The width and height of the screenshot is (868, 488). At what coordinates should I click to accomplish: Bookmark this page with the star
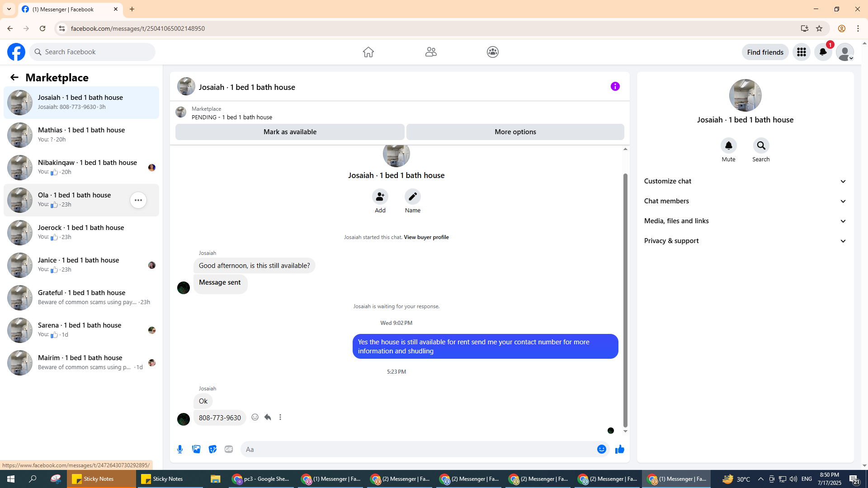coord(819,28)
